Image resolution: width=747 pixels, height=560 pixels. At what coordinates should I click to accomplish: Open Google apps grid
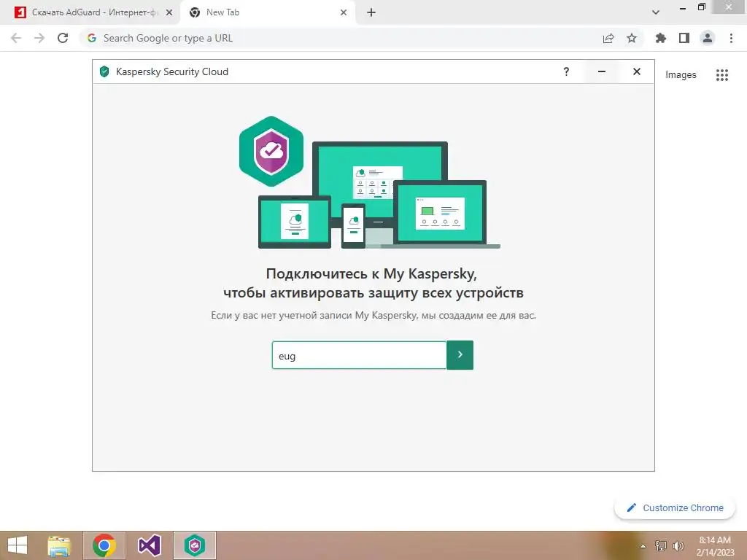tap(721, 75)
